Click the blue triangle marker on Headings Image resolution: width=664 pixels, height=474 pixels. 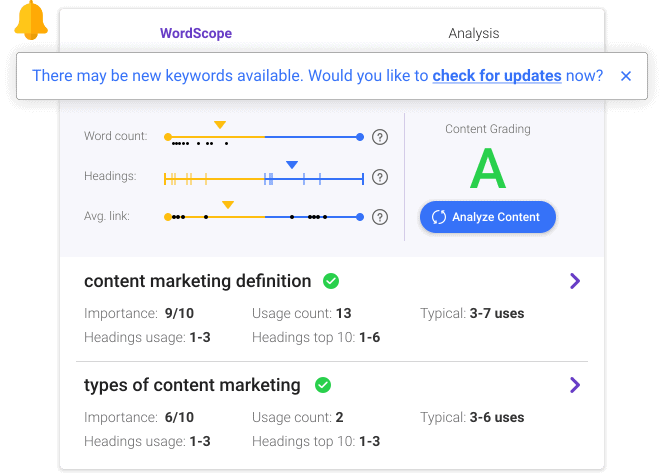pos(292,164)
